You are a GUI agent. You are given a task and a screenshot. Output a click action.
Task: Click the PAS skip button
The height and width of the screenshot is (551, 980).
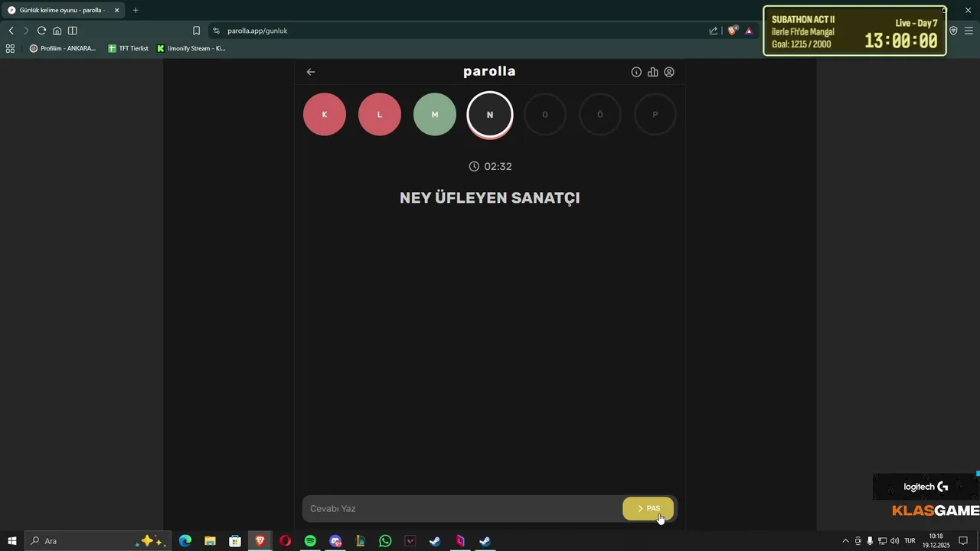(x=648, y=508)
